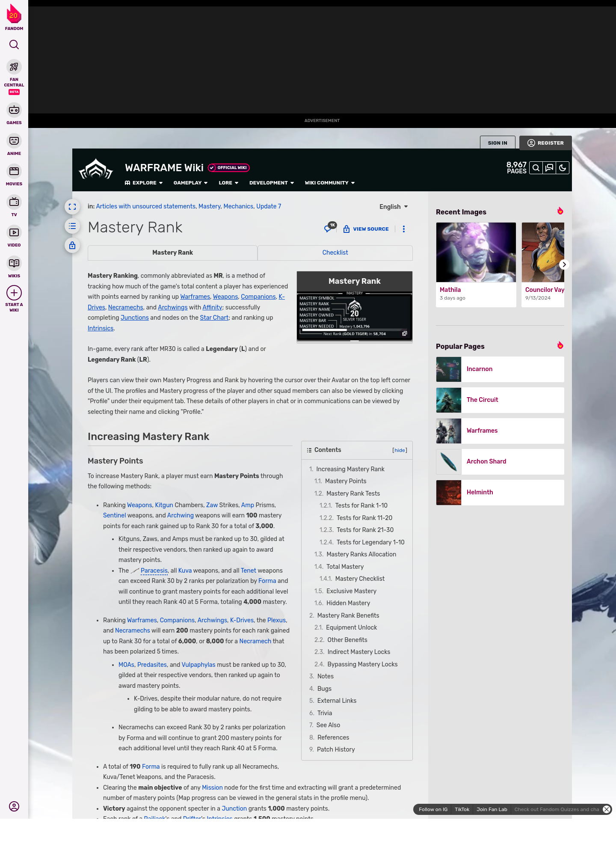This screenshot has height=856, width=616.
Task: Switch to the Checklist tab
Action: pos(335,253)
